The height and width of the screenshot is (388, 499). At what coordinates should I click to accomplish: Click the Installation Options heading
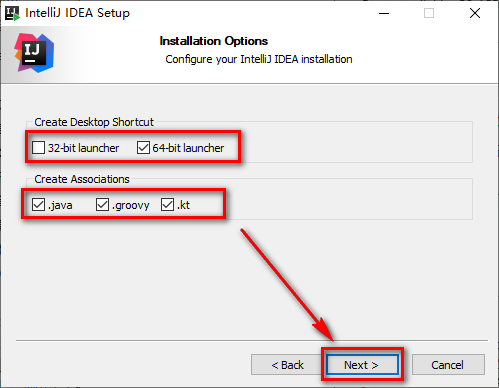[x=214, y=41]
